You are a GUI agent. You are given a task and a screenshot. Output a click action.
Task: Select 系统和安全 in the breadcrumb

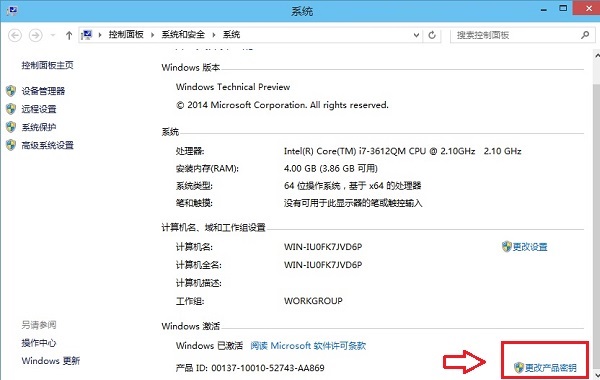(183, 35)
